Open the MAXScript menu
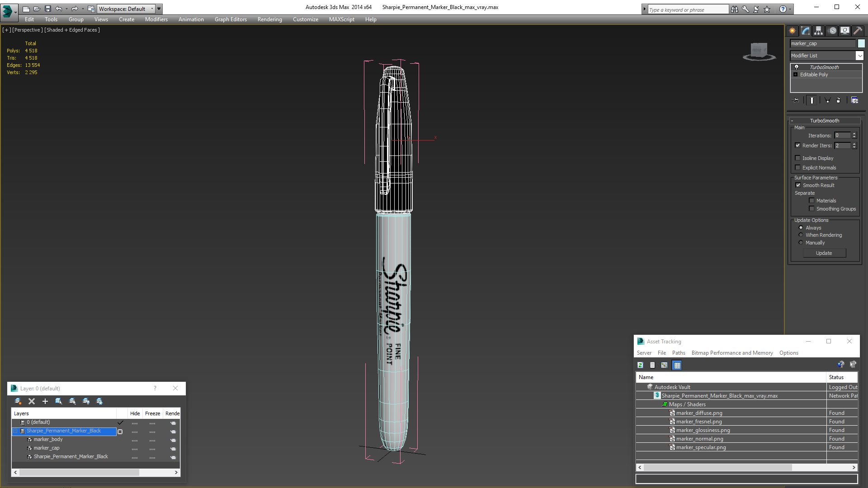 pyautogui.click(x=342, y=19)
